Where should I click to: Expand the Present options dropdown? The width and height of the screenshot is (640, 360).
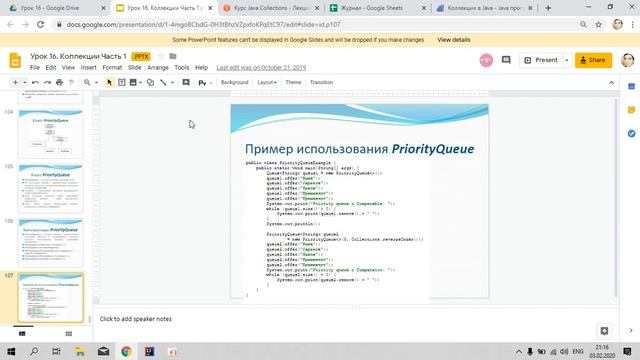coord(567,60)
